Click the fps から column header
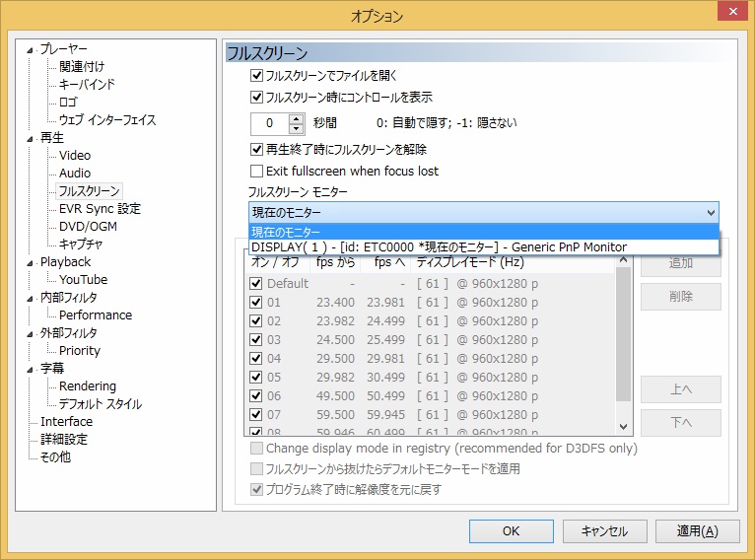Image resolution: width=755 pixels, height=560 pixels. point(335,262)
